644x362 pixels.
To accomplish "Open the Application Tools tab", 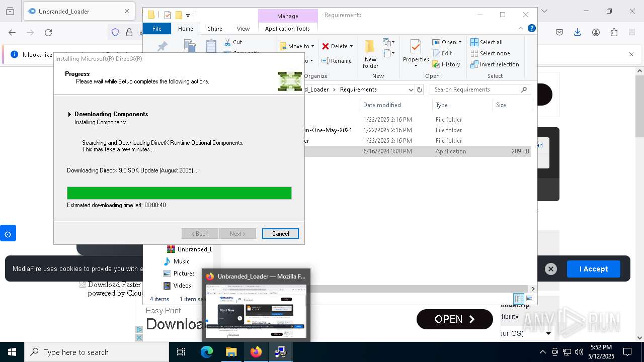I will tap(287, 29).
